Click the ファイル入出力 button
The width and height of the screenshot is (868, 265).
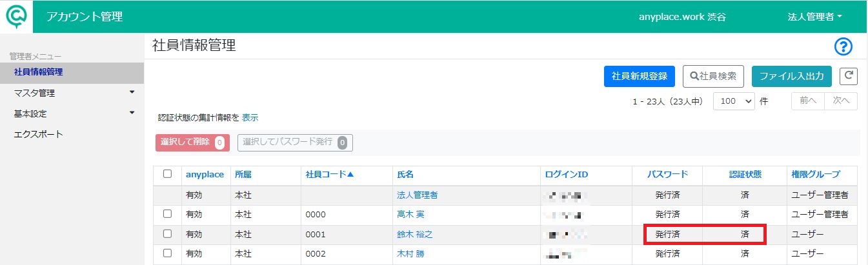[792, 76]
